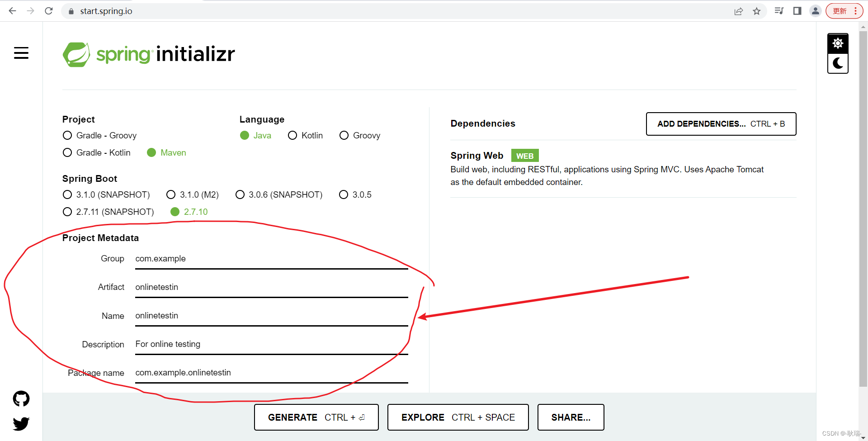Choose Groovy language
868x441 pixels.
360,135
